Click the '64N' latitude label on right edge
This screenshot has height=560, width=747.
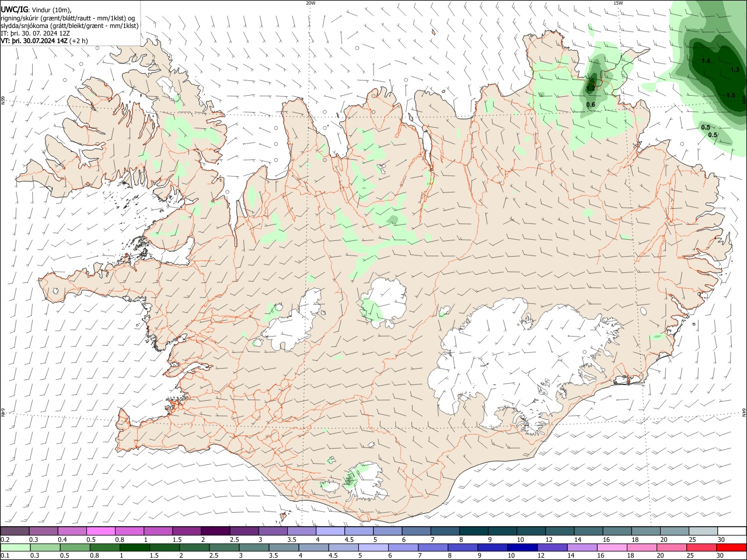pos(744,412)
